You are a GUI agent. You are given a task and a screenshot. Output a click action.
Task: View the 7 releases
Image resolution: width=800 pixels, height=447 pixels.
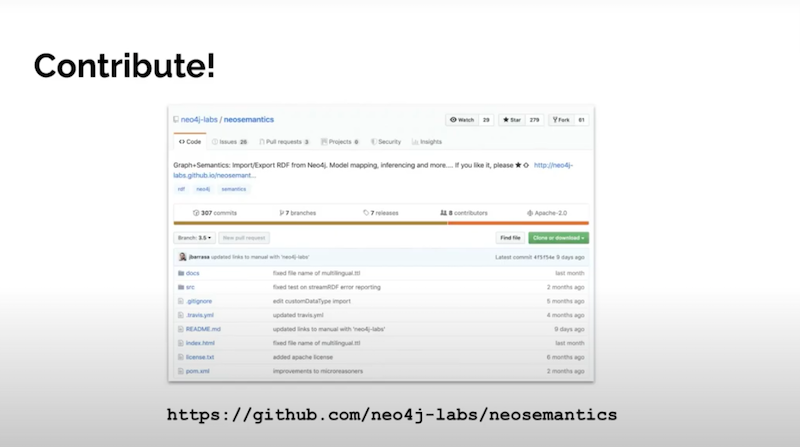381,213
